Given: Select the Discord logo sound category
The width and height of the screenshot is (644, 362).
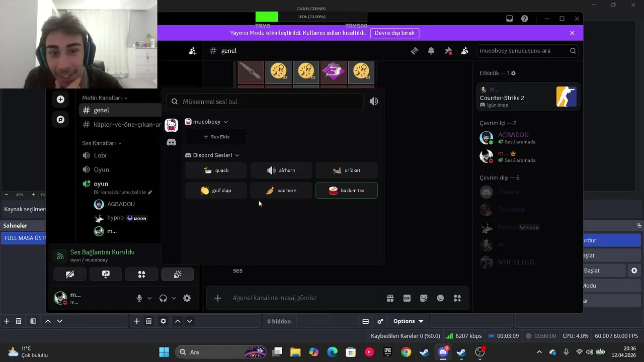Looking at the screenshot, I should 171,142.
